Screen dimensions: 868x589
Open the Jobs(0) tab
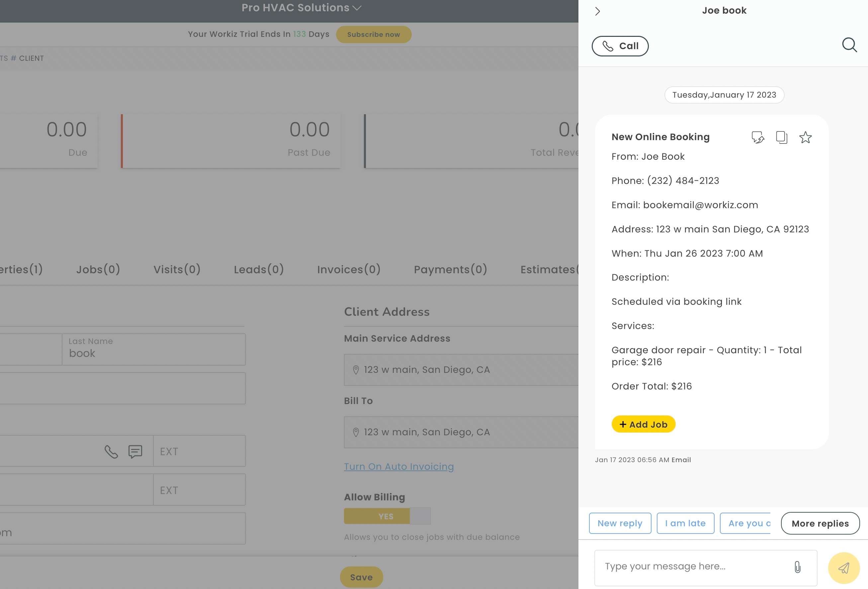pyautogui.click(x=98, y=269)
